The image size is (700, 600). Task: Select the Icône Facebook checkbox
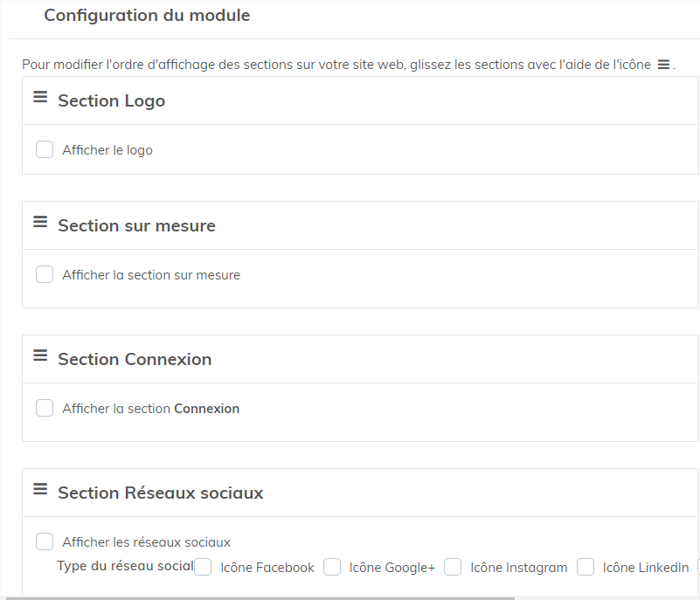[x=204, y=568]
